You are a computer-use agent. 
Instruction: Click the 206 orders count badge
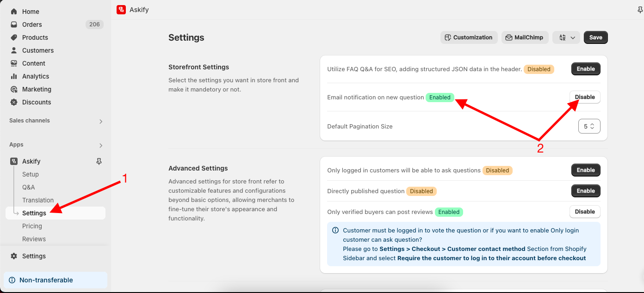(x=94, y=24)
